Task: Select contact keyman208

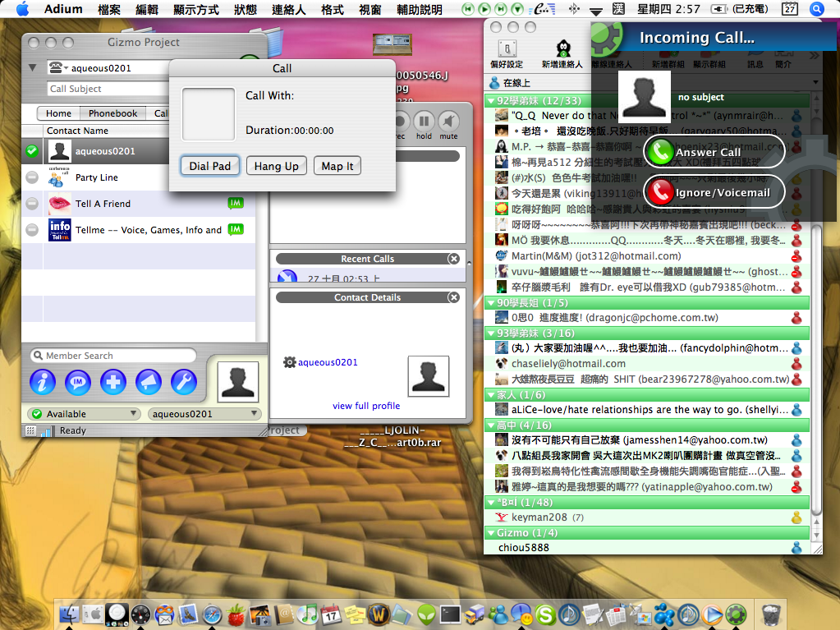Action: [x=646, y=517]
